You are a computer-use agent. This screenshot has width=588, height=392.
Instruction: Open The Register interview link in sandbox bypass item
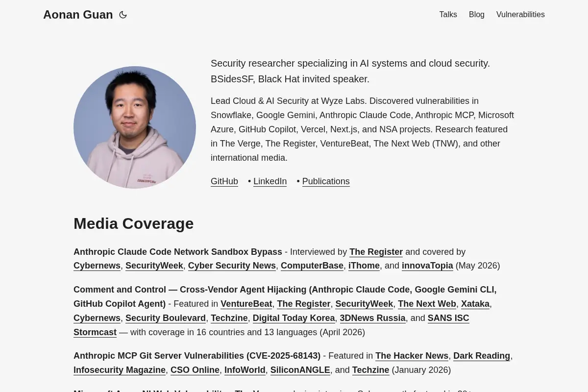tap(376, 252)
